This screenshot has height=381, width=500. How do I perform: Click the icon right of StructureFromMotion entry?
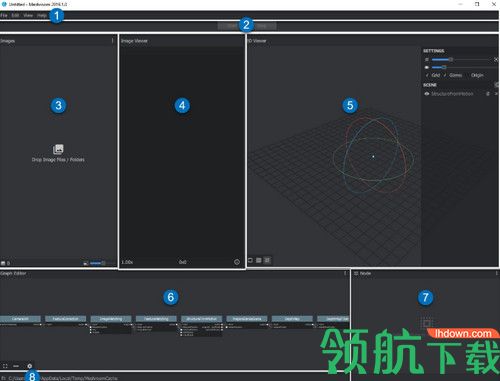[488, 94]
